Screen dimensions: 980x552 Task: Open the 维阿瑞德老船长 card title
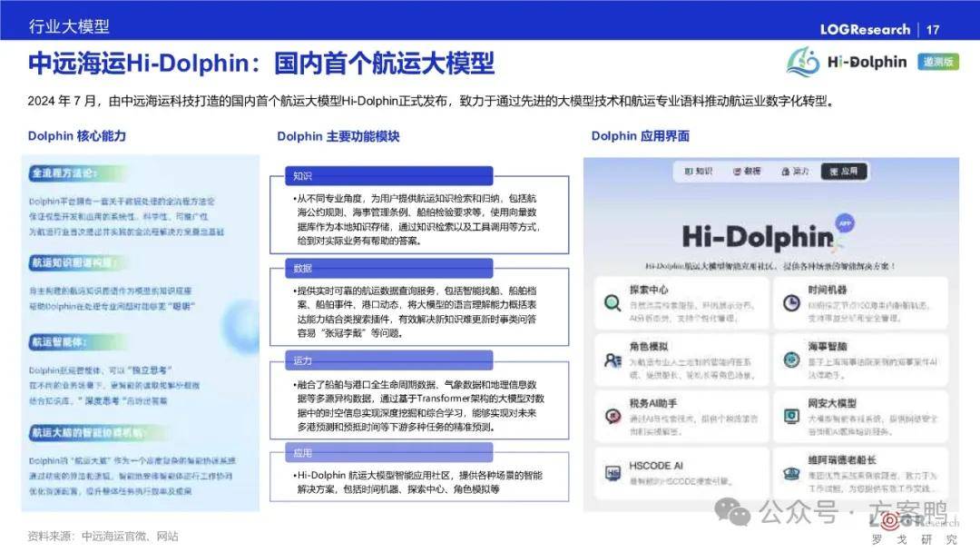pyautogui.click(x=841, y=460)
